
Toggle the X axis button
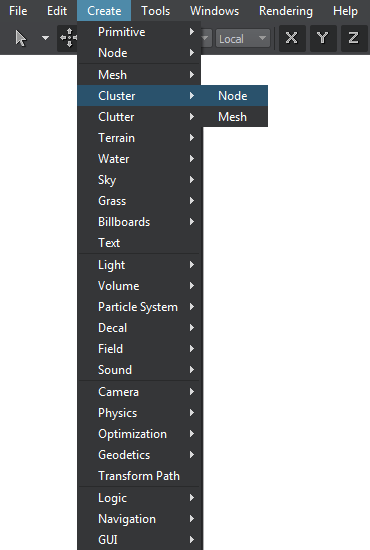pyautogui.click(x=292, y=38)
